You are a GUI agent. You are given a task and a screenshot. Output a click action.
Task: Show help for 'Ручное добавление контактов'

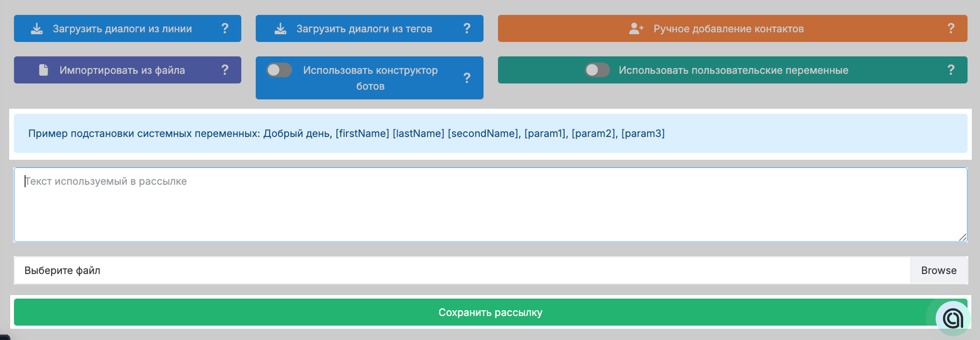pos(950,29)
